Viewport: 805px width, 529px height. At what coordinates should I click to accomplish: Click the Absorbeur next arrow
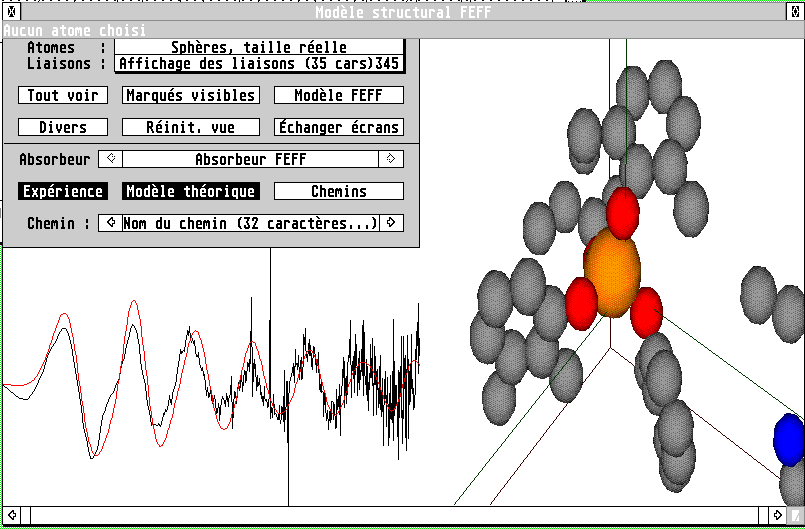391,159
